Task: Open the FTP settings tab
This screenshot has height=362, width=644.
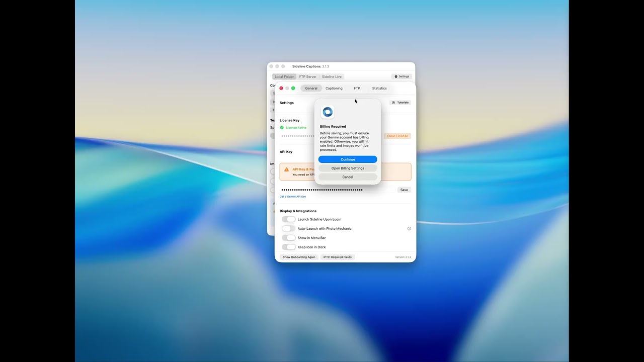Action: 357,88
